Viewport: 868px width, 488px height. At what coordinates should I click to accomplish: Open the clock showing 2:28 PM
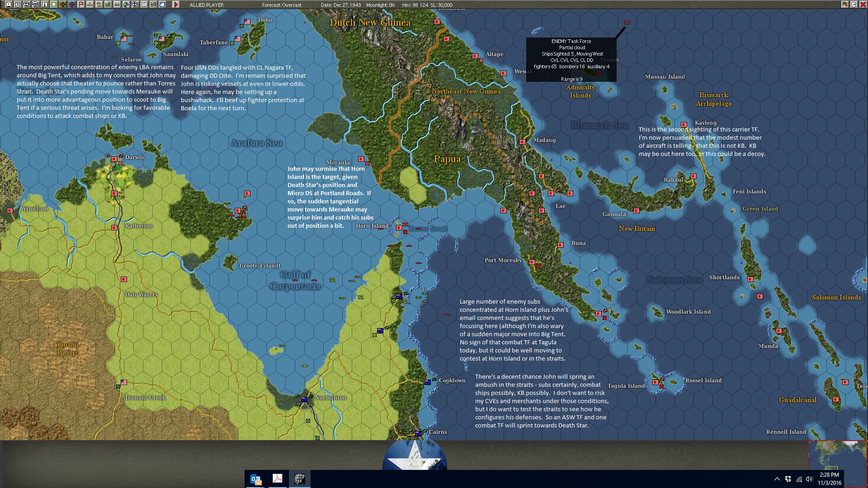(x=830, y=479)
